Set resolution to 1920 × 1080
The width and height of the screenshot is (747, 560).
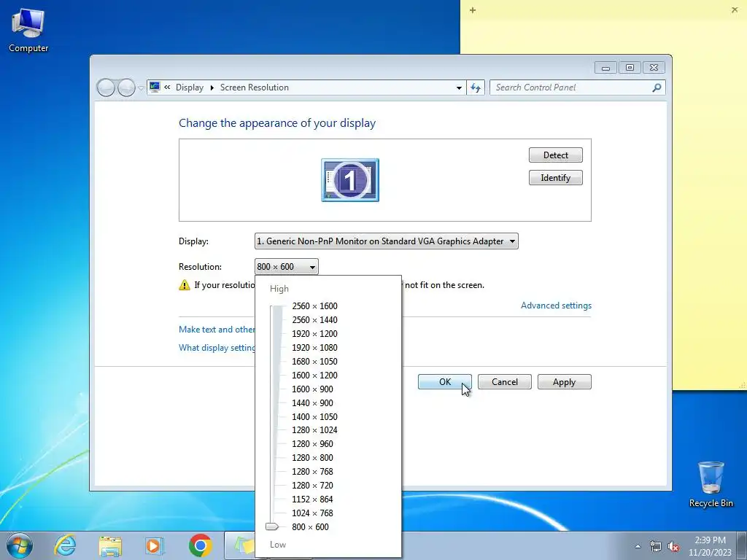point(314,348)
